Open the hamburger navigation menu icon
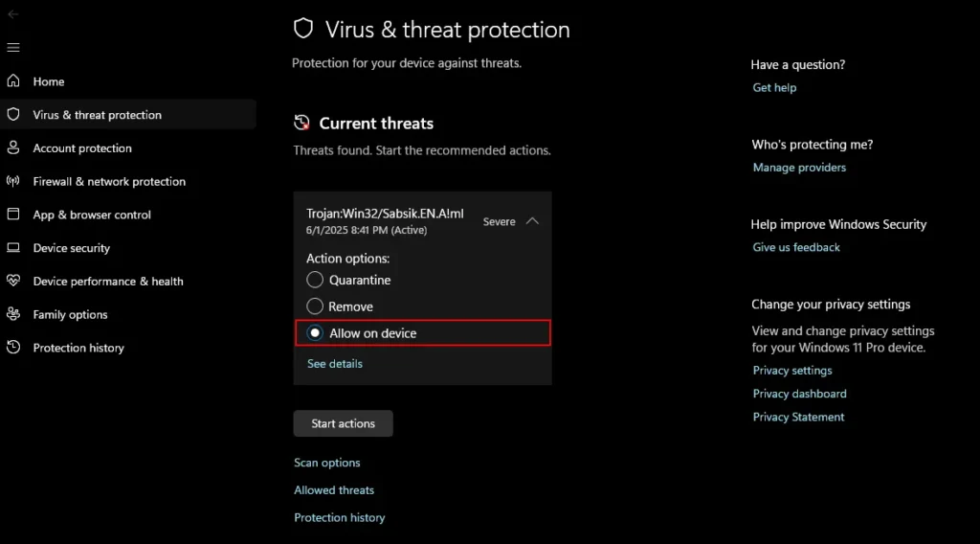The image size is (980, 544). click(x=13, y=48)
